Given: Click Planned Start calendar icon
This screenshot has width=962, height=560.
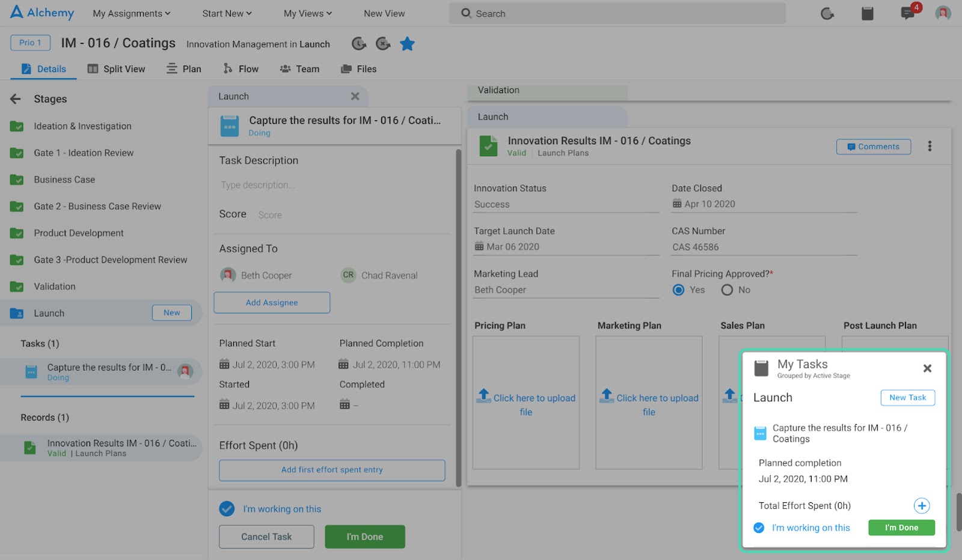Looking at the screenshot, I should click(224, 364).
